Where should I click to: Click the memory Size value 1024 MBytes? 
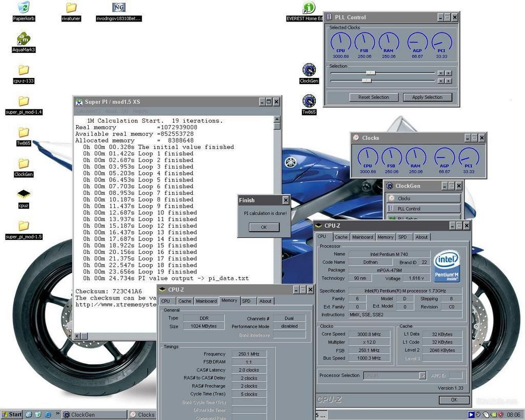coord(204,326)
